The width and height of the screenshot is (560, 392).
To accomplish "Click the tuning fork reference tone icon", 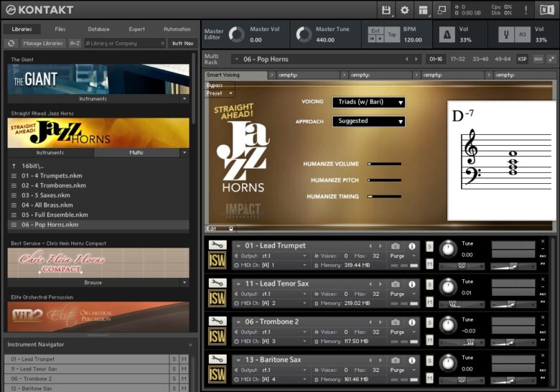I will point(506,34).
